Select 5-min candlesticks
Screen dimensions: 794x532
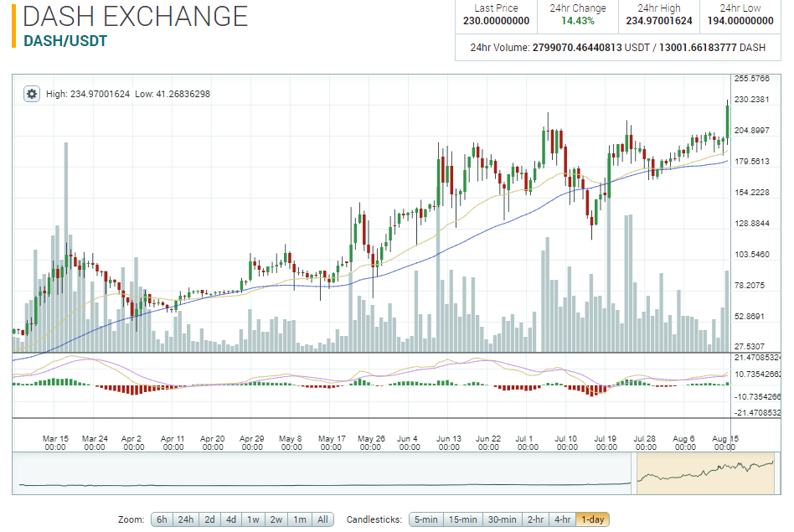coord(425,519)
